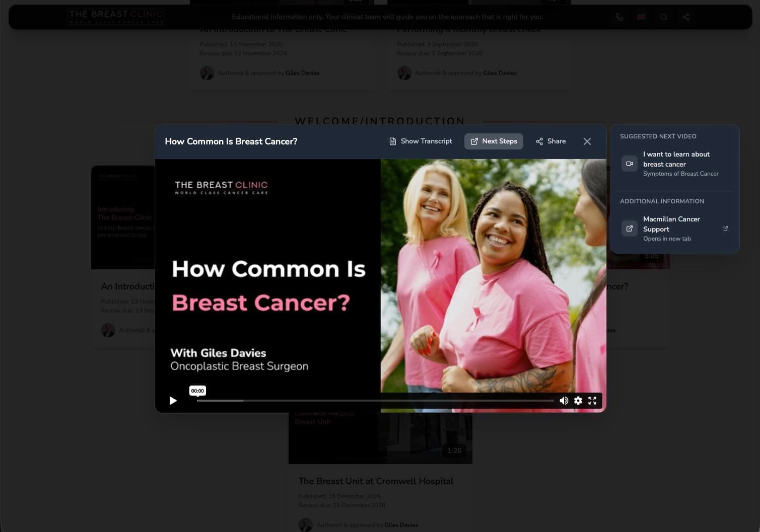Click Giles Davies author under Cromwell Hospital card
This screenshot has width=760, height=532.
[401, 525]
